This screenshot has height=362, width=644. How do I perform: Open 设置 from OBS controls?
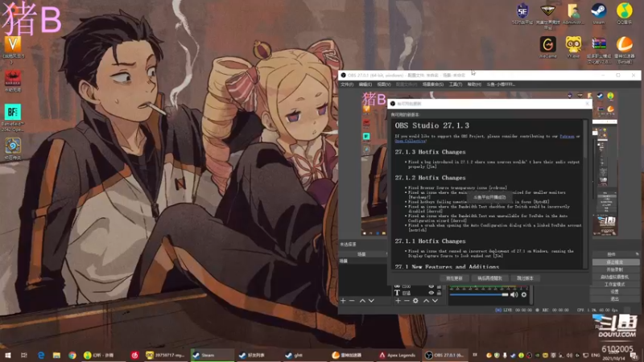(x=615, y=292)
